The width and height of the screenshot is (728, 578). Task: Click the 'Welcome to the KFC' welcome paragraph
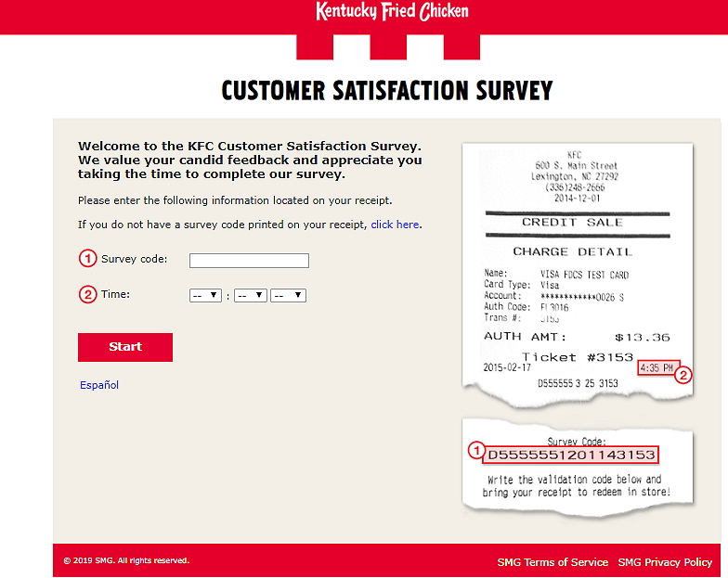250,160
